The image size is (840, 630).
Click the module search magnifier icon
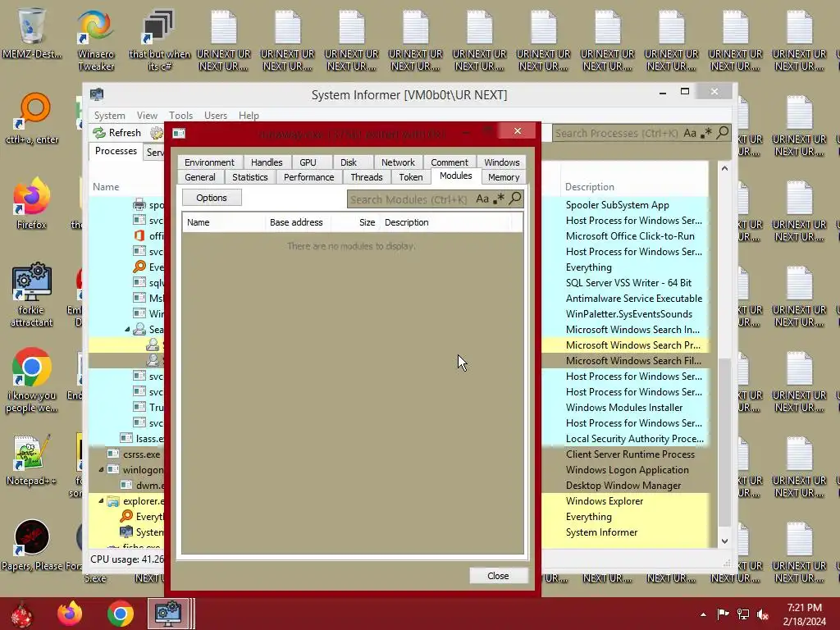tap(515, 199)
